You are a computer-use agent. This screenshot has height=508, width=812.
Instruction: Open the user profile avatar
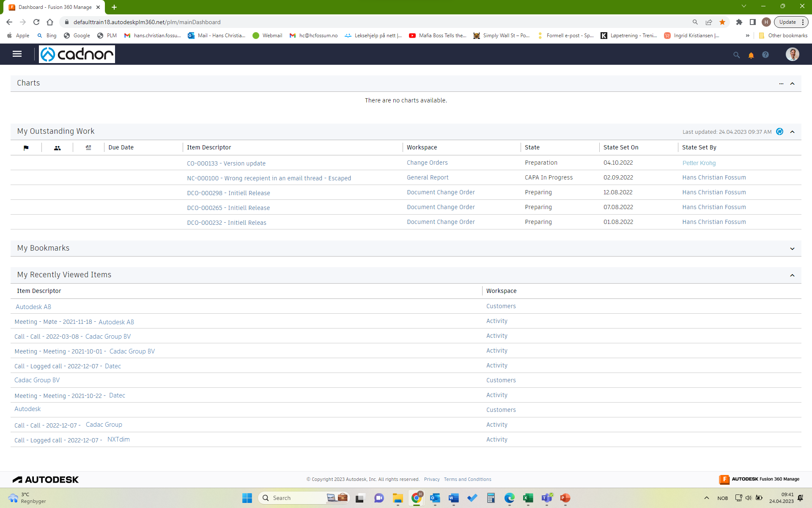pos(792,54)
